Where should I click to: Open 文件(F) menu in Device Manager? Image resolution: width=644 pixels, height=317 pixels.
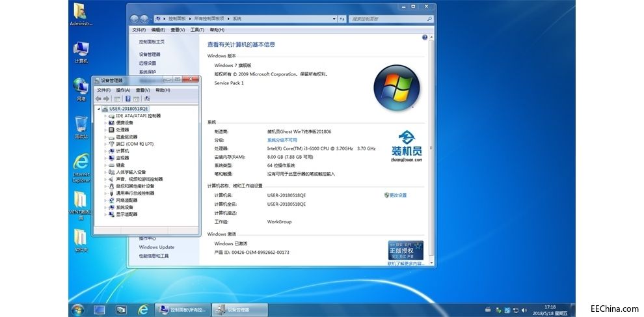(x=104, y=90)
